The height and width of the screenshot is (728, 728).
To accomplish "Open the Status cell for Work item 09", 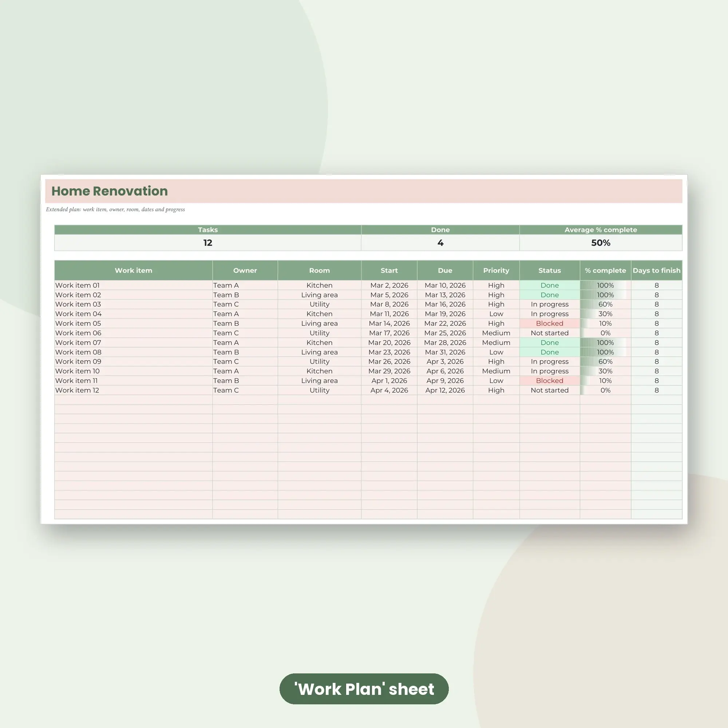I will pos(550,361).
